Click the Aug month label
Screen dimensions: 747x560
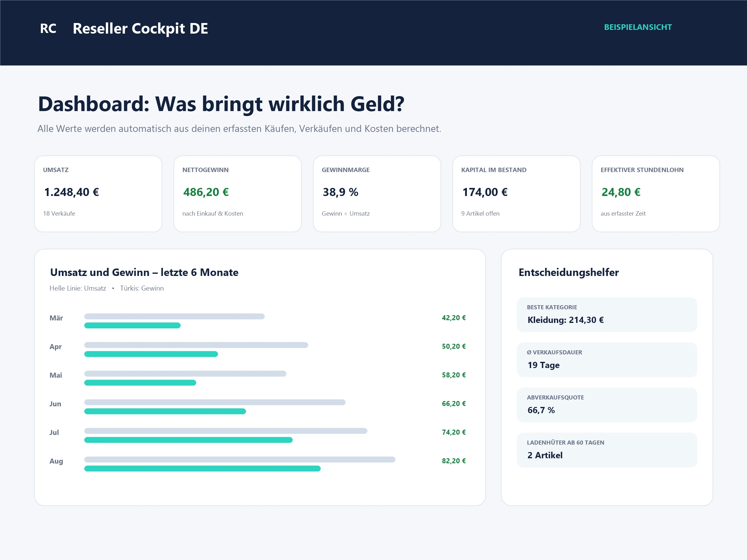[x=56, y=461]
